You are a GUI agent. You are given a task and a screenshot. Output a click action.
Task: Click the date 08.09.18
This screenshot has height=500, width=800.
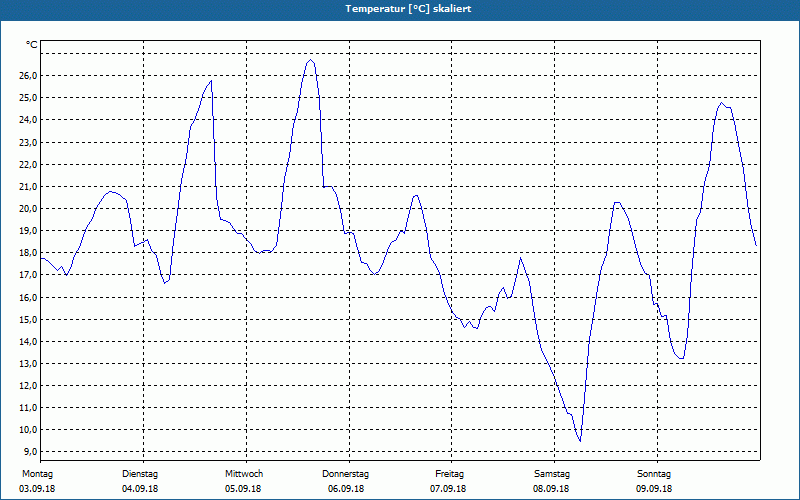[x=551, y=489]
